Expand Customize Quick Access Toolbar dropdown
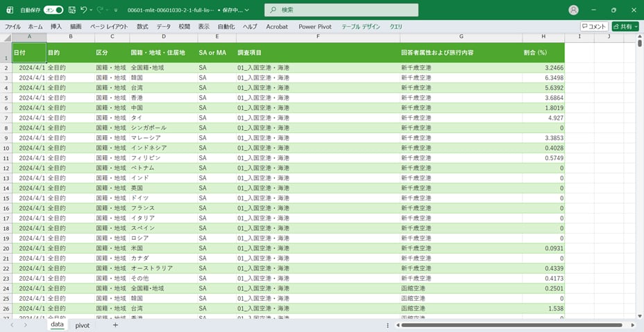Image resolution: width=644 pixels, height=332 pixels. coord(116,10)
